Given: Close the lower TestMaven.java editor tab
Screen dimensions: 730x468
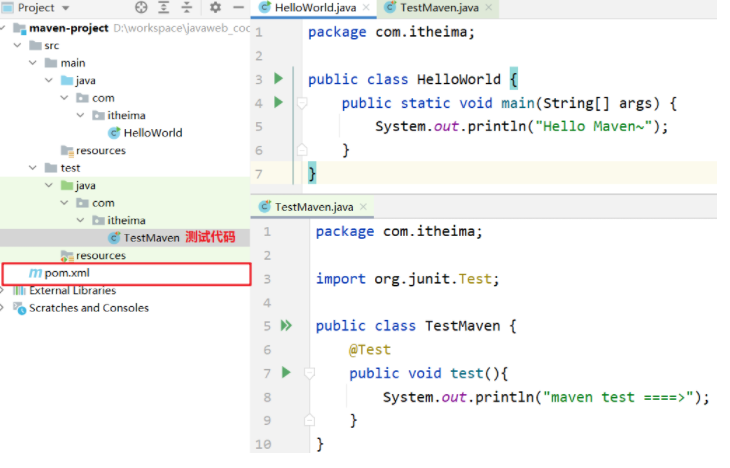Looking at the screenshot, I should tap(364, 207).
